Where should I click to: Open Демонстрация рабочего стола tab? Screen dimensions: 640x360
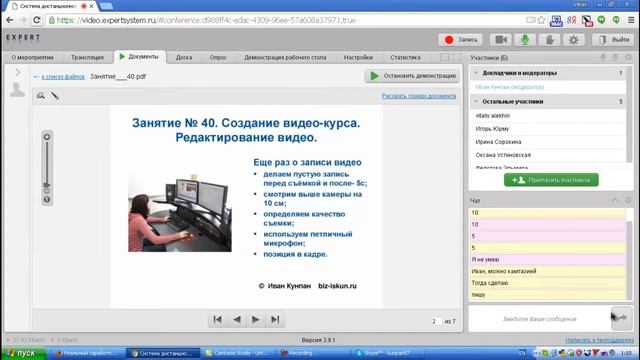coord(285,58)
